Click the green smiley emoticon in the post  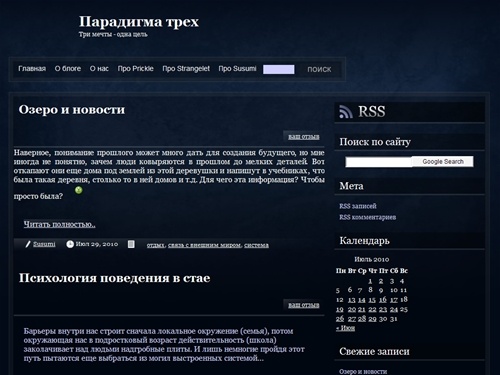79,190
